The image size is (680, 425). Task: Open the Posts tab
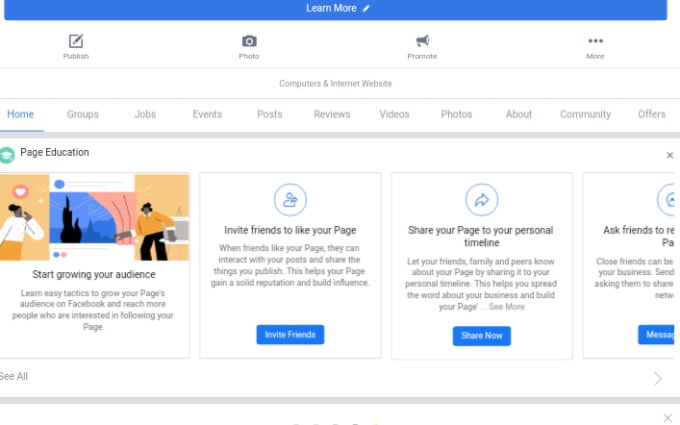pyautogui.click(x=269, y=114)
